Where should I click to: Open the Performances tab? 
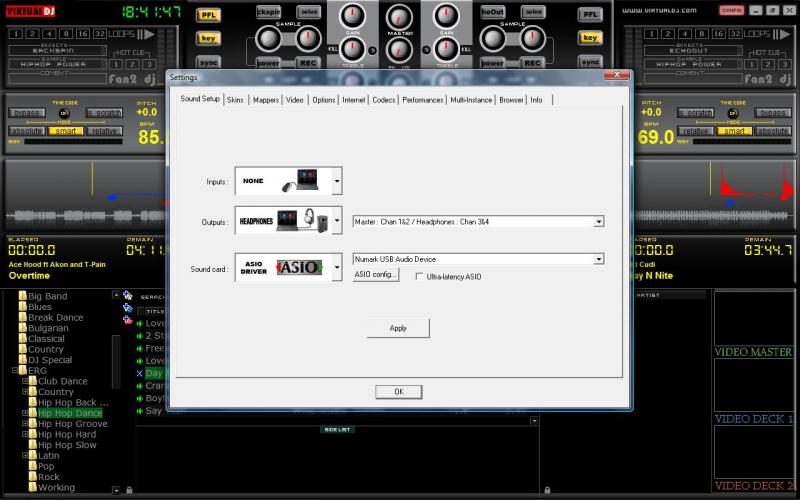click(422, 100)
